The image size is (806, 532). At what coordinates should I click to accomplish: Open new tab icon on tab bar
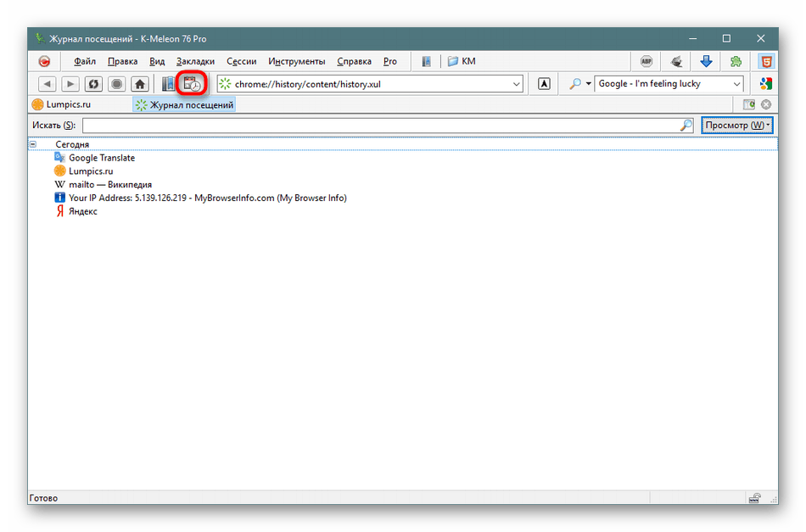749,105
